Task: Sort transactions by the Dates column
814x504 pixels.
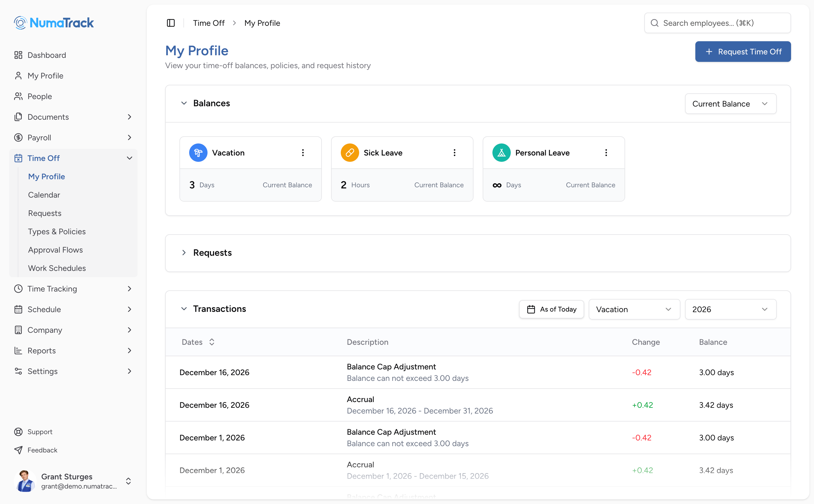Action: coord(198,342)
